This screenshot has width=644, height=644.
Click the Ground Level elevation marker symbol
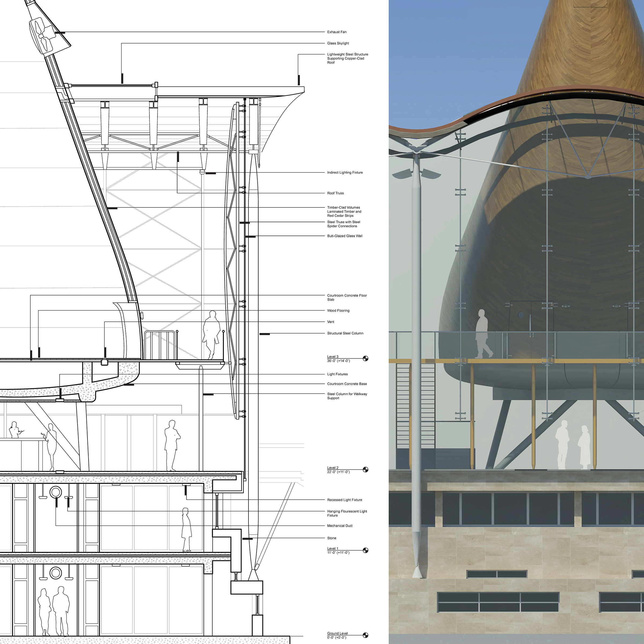pos(365,635)
